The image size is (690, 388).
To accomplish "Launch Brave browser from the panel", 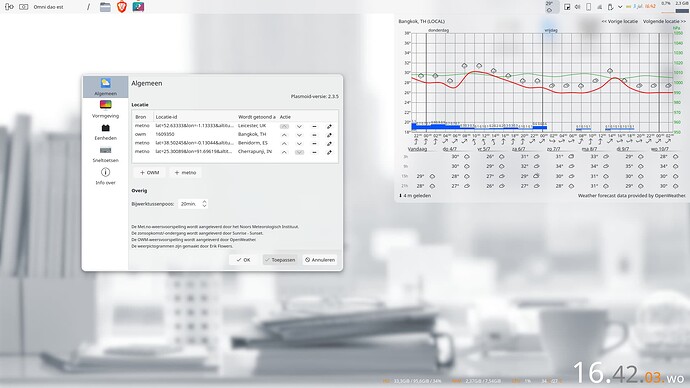I will coord(122,7).
